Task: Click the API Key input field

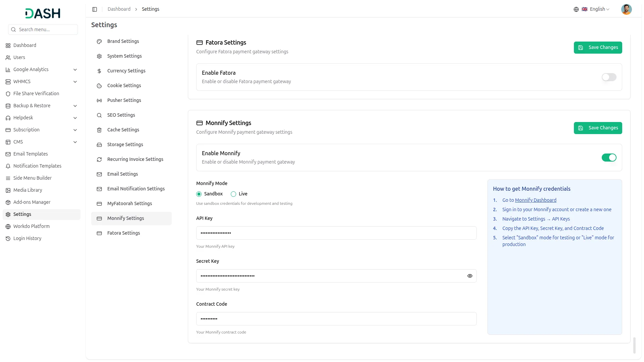Action: tap(336, 233)
